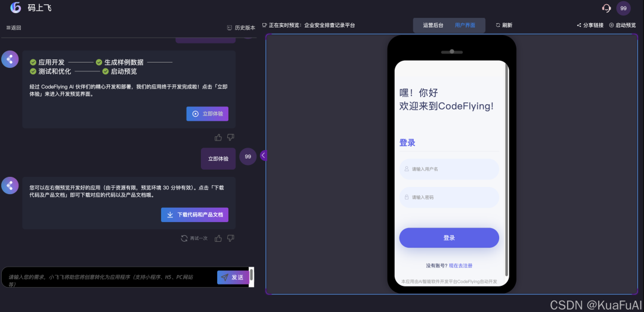644x312 pixels.
Task: Like the development-complete message
Action: coord(218,138)
